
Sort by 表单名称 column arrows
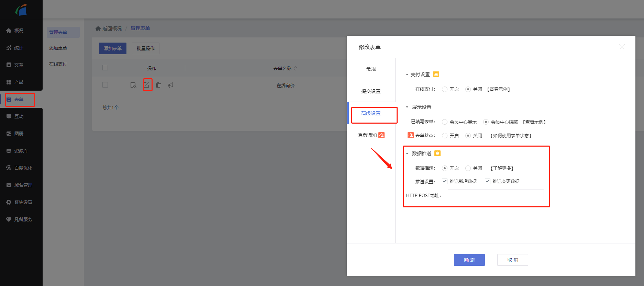coord(295,68)
